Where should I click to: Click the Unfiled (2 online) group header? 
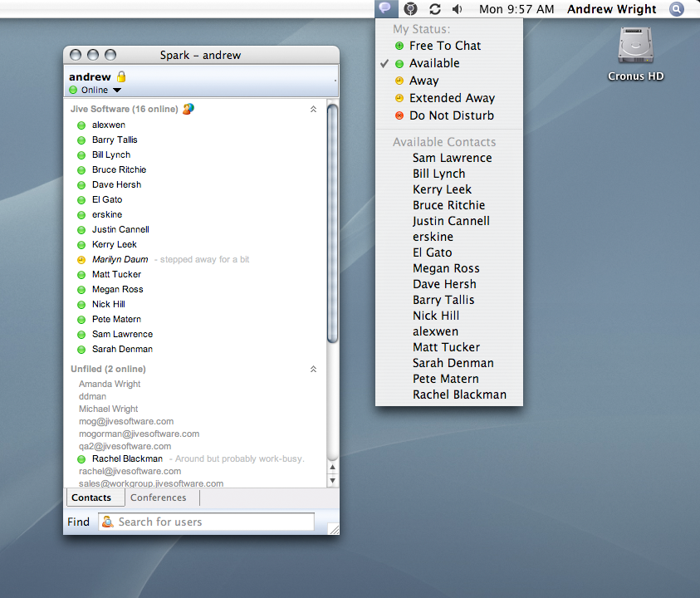coord(108,369)
